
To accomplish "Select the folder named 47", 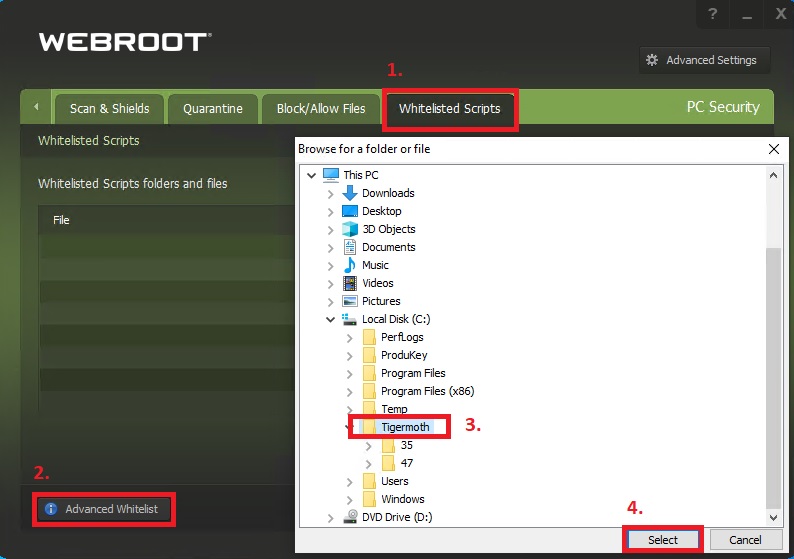I will (x=407, y=463).
